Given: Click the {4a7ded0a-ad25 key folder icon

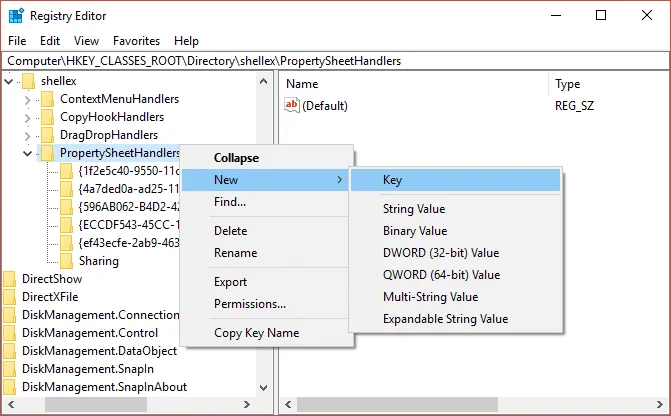Looking at the screenshot, I should coord(66,189).
